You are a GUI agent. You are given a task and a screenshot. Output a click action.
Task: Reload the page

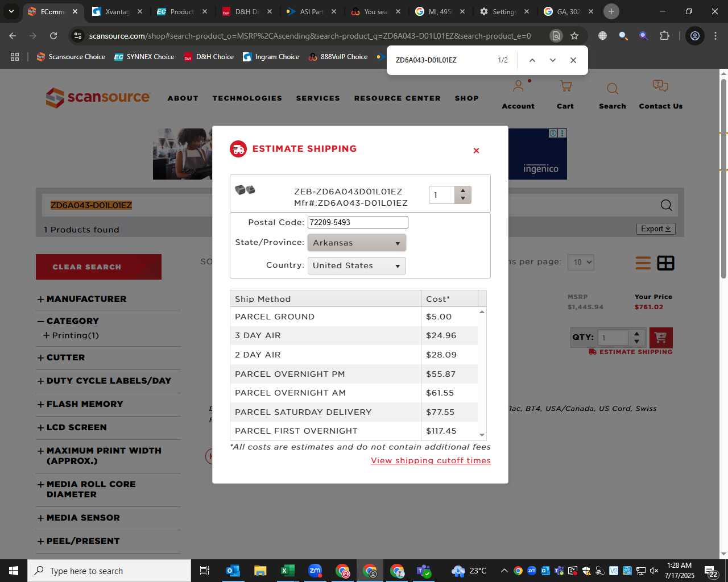point(53,36)
